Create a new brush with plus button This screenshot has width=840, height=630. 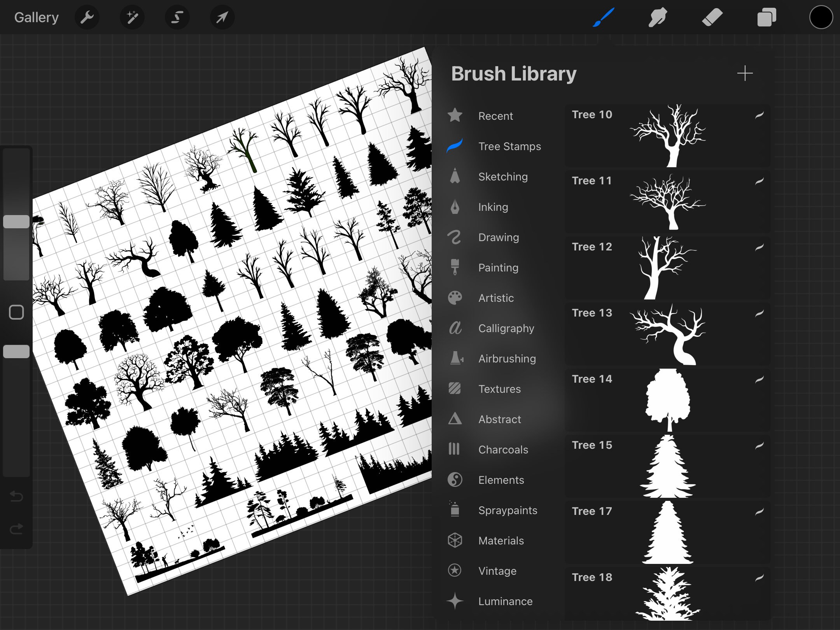pos(745,73)
